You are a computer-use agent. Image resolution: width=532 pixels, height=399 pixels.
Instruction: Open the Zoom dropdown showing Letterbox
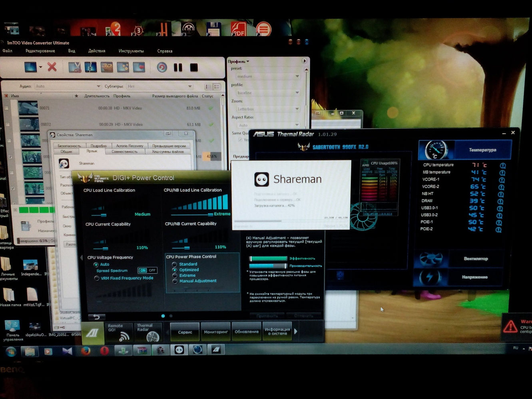point(268,109)
